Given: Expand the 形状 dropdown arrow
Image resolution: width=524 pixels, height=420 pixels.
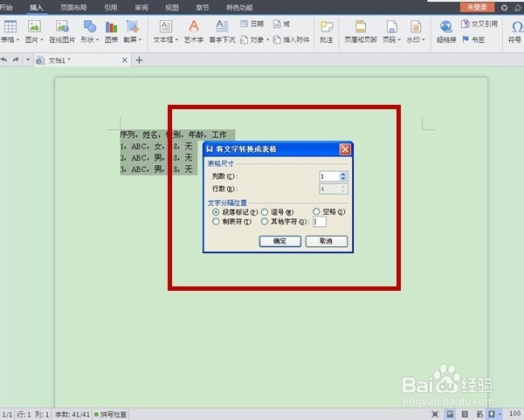Looking at the screenshot, I should coord(98,40).
